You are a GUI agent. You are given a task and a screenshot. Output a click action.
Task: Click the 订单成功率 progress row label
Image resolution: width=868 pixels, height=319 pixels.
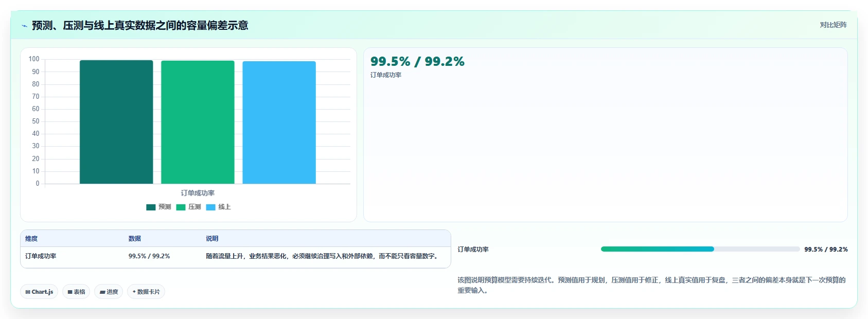point(473,250)
